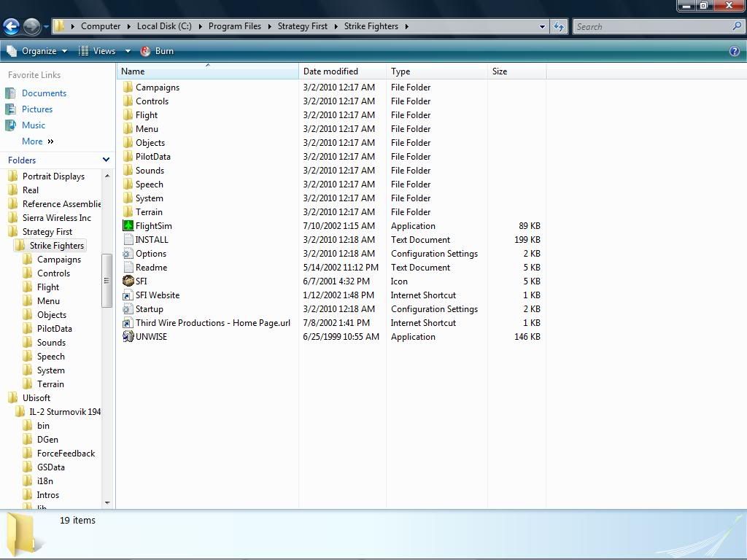Select the Menu folder icon in file list
747x560 pixels.
click(x=128, y=128)
